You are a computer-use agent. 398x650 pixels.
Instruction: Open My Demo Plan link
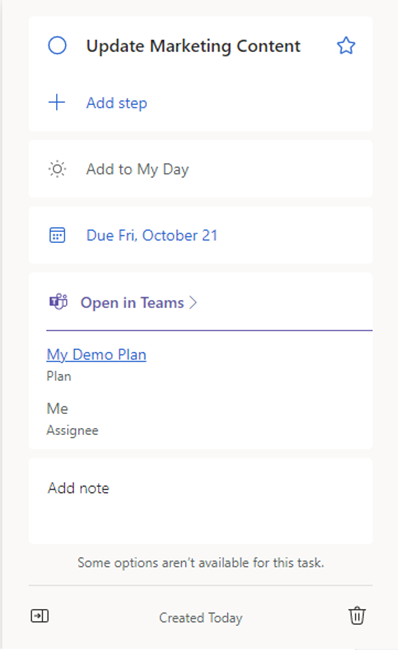point(96,355)
